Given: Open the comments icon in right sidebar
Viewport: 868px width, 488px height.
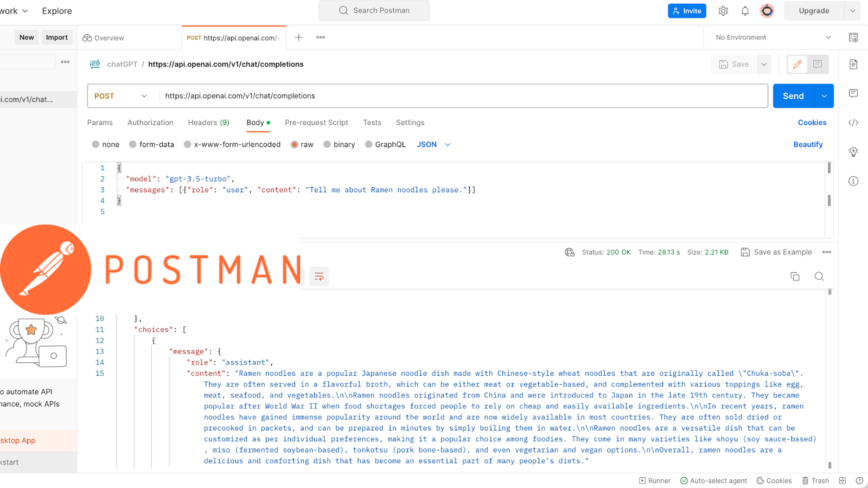Looking at the screenshot, I should (x=853, y=93).
